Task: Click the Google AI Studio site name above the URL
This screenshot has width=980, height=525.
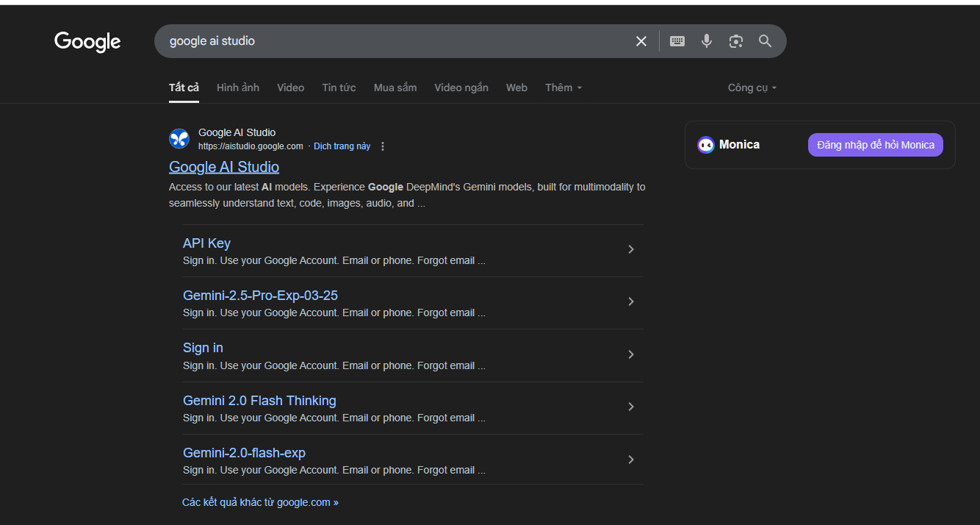Action: [x=237, y=132]
